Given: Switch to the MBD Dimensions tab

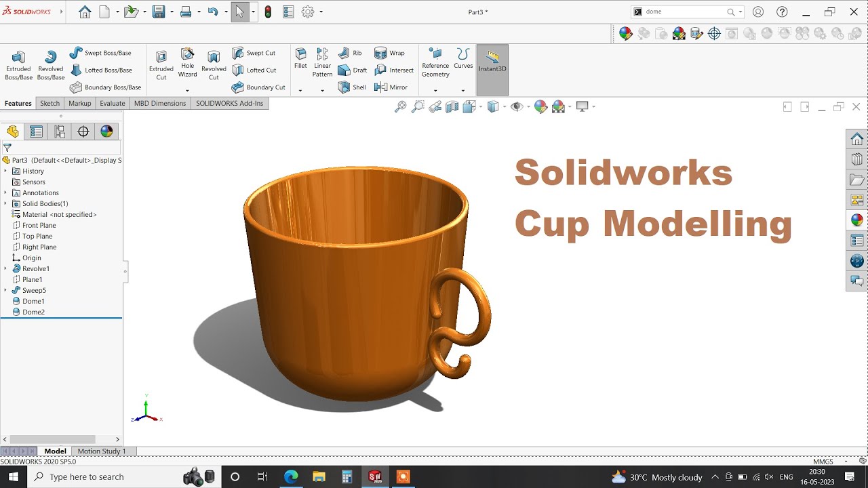Looking at the screenshot, I should click(x=160, y=104).
